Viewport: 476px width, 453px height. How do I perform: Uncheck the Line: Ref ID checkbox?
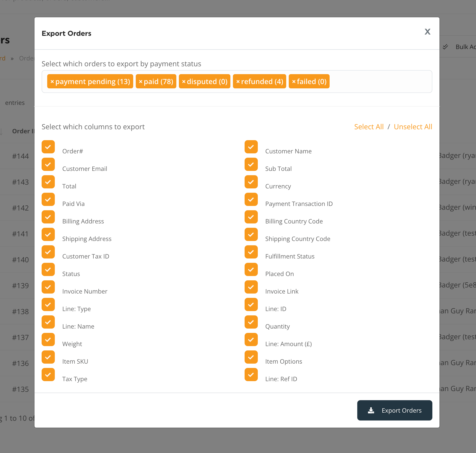[x=251, y=375]
